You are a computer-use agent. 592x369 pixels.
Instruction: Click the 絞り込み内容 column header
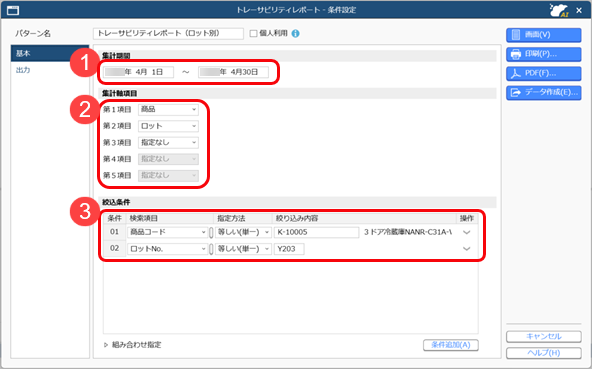click(x=364, y=218)
